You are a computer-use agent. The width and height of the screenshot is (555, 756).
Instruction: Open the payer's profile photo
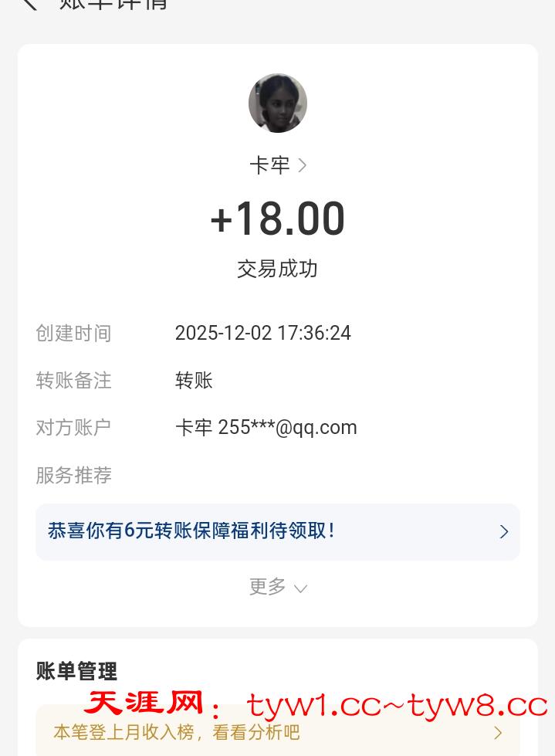coord(278,103)
